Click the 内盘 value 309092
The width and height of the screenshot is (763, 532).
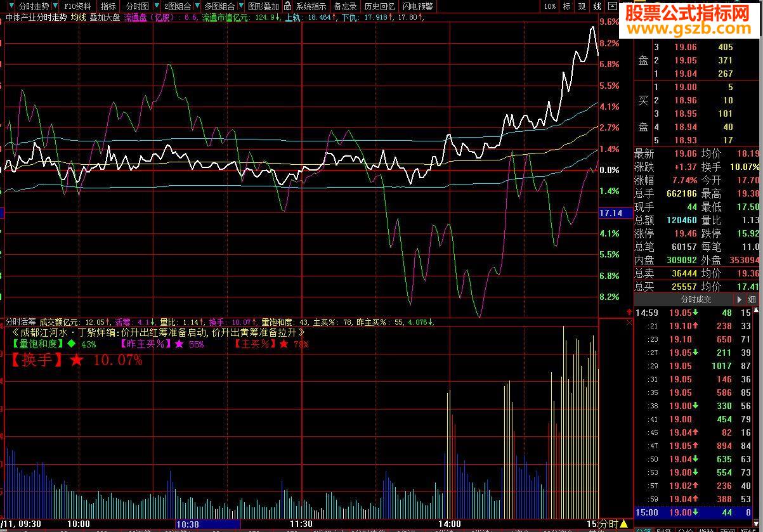(681, 260)
